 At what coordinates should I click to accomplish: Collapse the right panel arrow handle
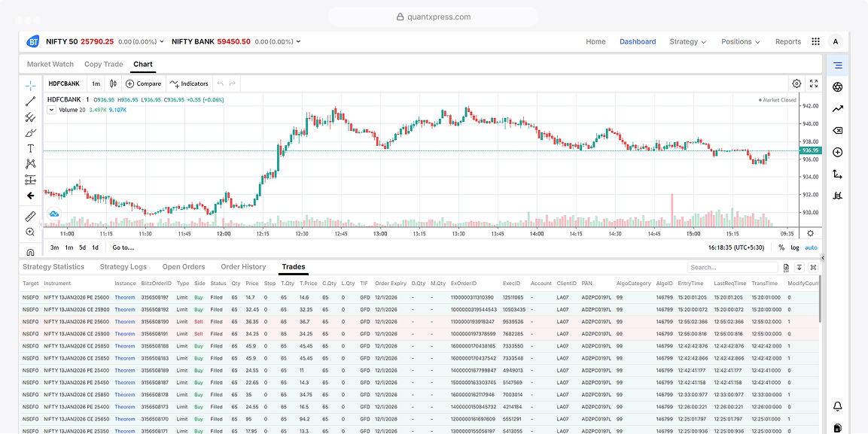(823, 258)
